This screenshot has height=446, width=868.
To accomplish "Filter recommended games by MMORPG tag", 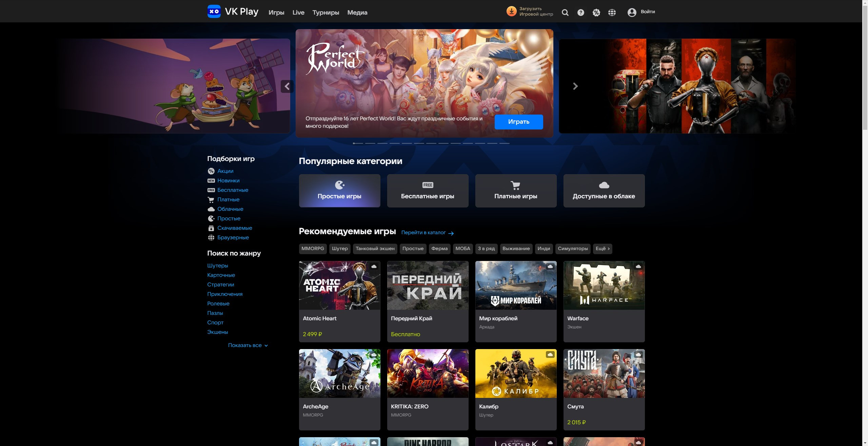I will click(313, 249).
